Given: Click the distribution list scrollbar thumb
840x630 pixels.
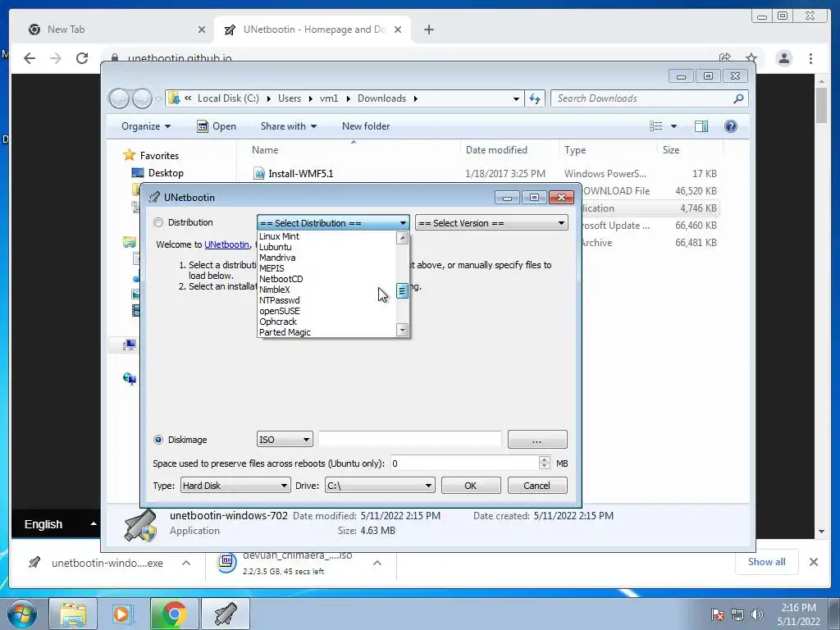Looking at the screenshot, I should coord(402,291).
